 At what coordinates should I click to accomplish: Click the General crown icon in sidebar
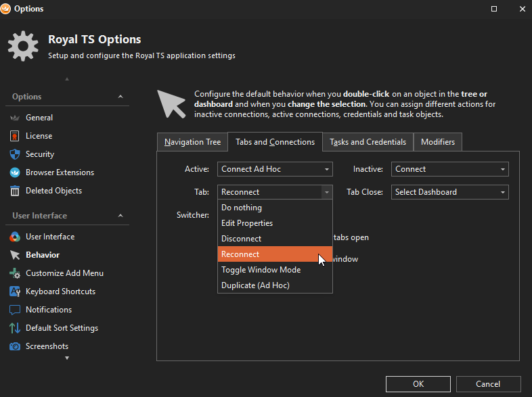coord(15,118)
